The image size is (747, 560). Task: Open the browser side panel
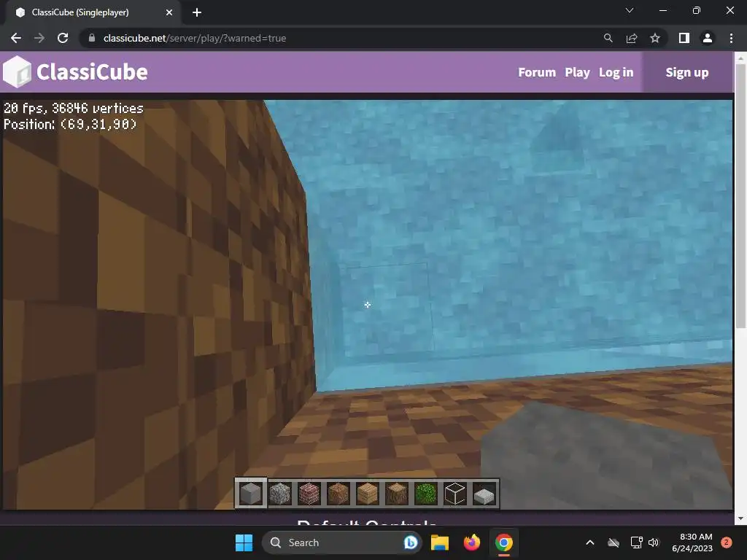click(x=684, y=38)
